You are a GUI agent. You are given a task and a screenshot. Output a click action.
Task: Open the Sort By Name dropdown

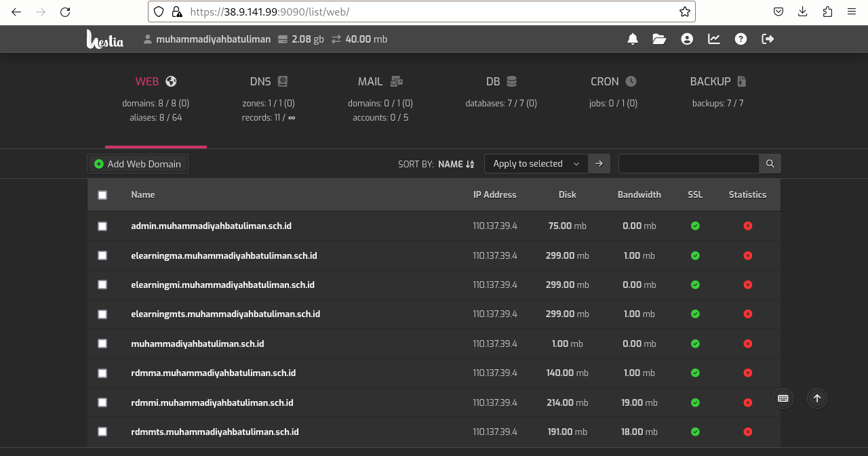pos(456,164)
